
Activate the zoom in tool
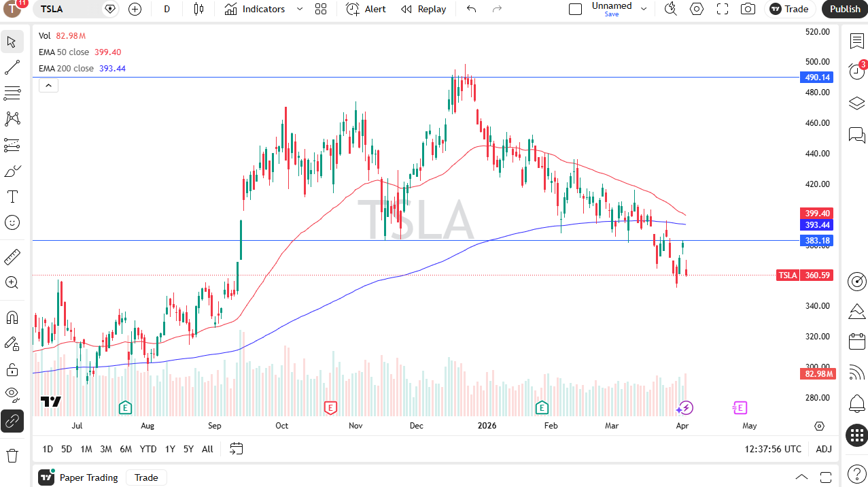(12, 283)
